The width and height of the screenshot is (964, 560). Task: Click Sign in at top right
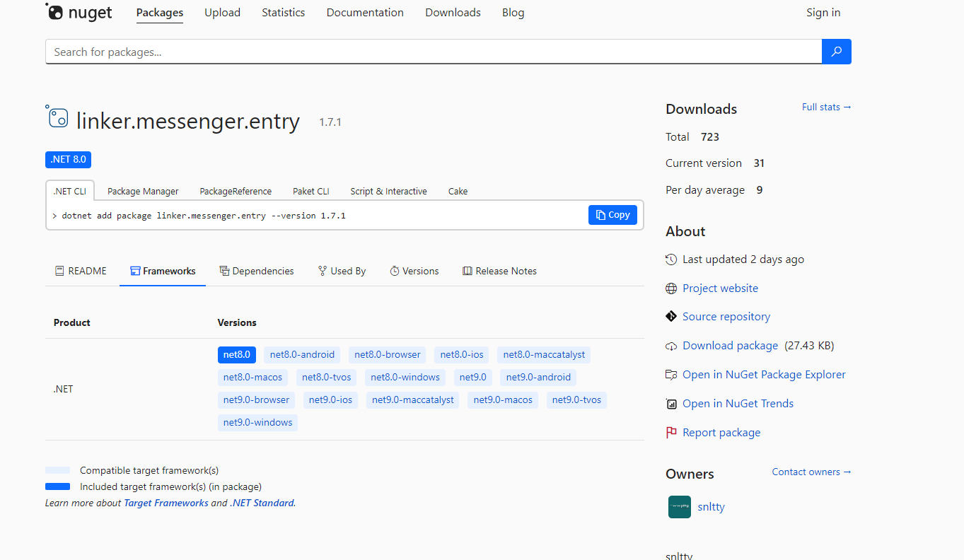pyautogui.click(x=823, y=13)
